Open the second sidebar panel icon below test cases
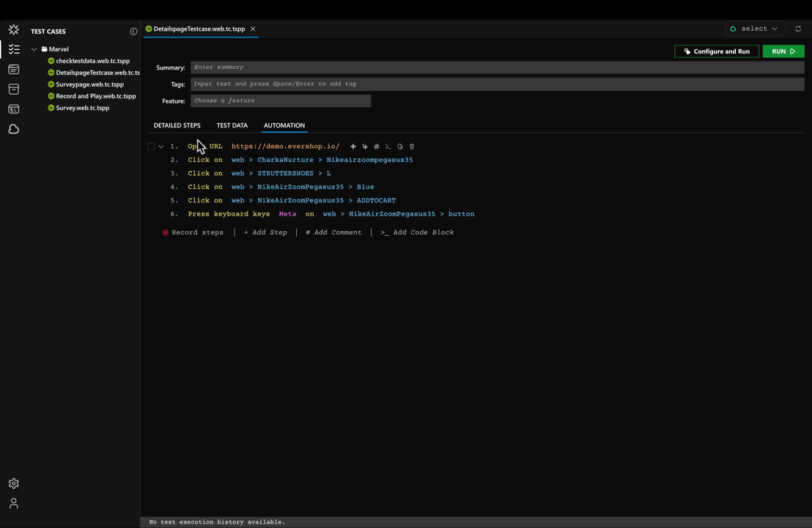812x528 pixels. tap(14, 70)
